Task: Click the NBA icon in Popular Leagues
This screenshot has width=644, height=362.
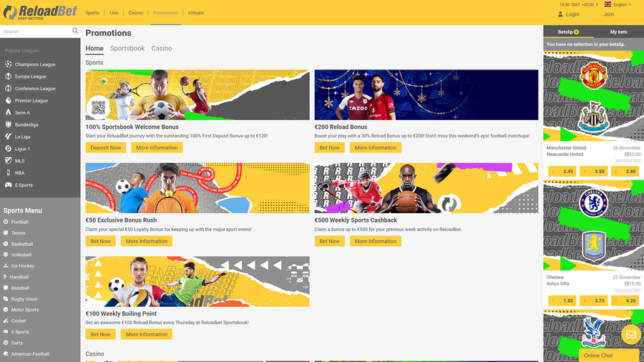Action: coord(8,173)
